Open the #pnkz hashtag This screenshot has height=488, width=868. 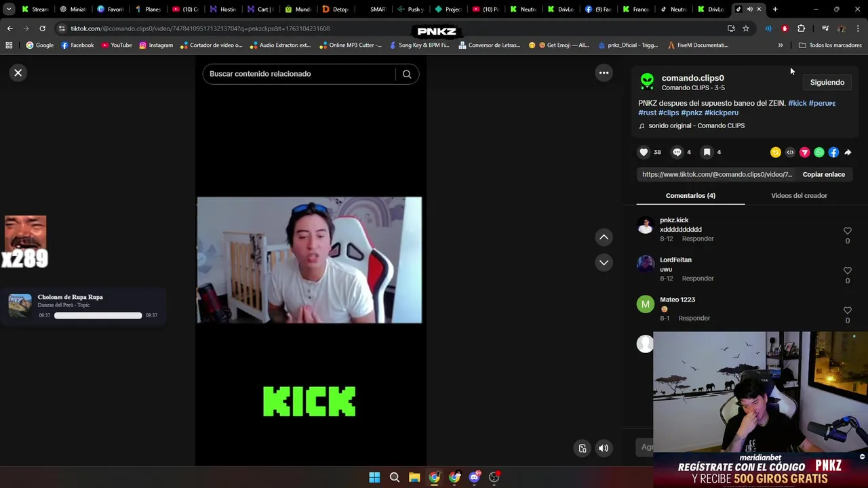click(692, 113)
